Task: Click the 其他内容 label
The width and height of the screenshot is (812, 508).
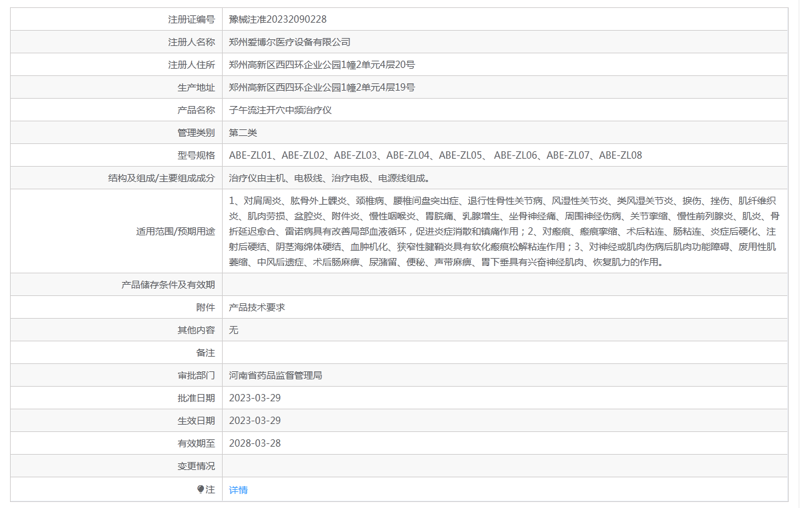Action: pos(196,330)
